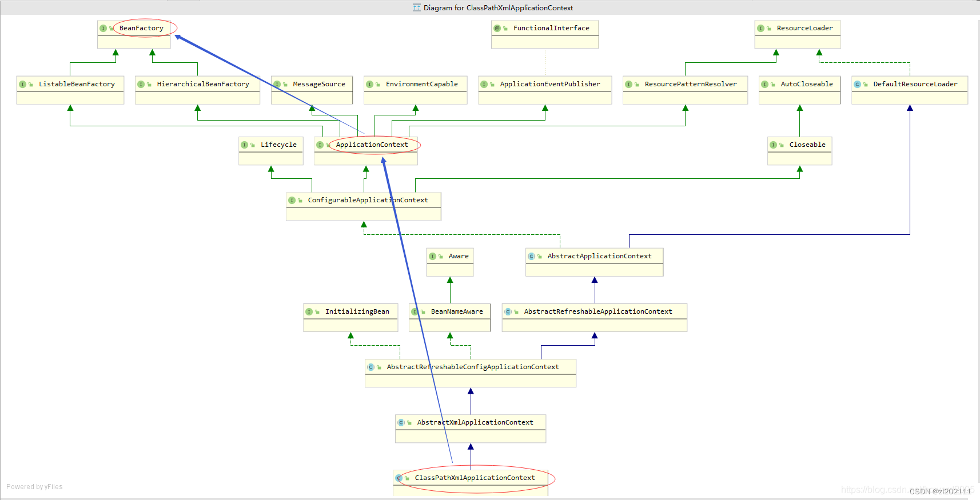Select the MessageSource node label

(319, 84)
